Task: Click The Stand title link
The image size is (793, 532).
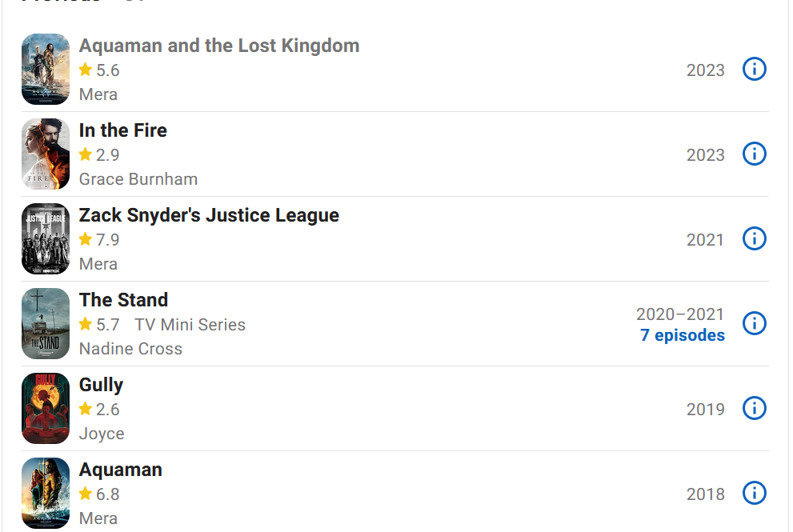Action: tap(123, 300)
